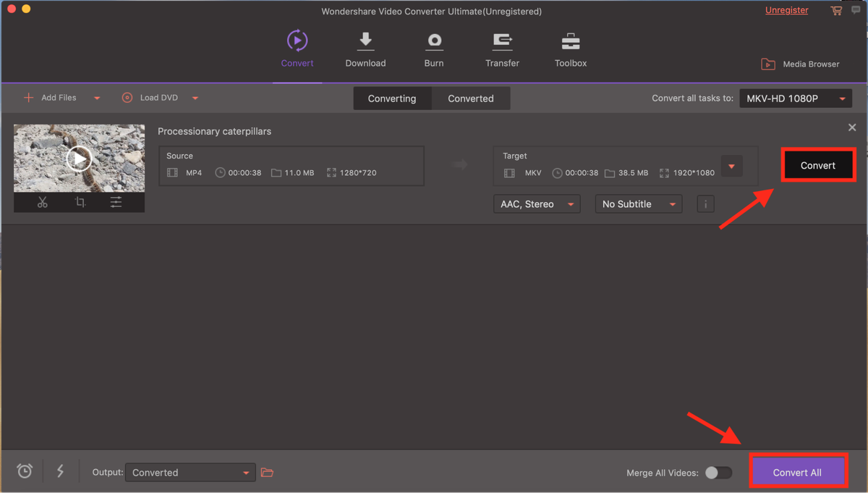Play the Processionary caterpillars video thumbnail
This screenshot has height=493, width=868.
[x=79, y=158]
